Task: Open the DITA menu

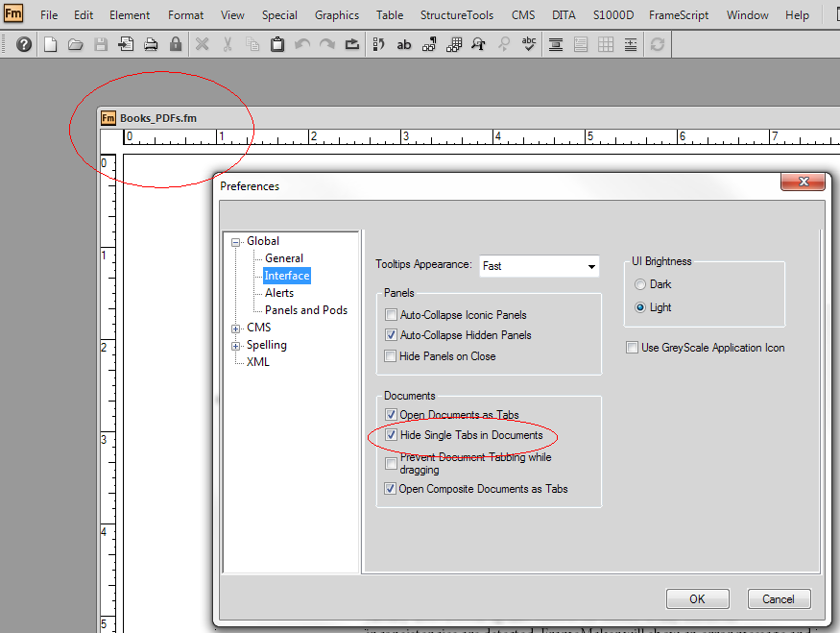Action: pyautogui.click(x=564, y=14)
